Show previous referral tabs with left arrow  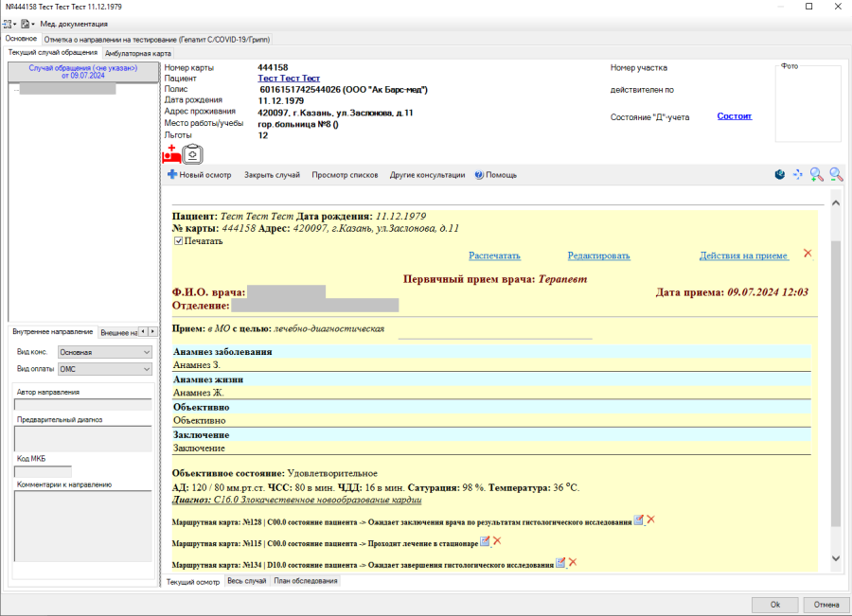coord(143,331)
